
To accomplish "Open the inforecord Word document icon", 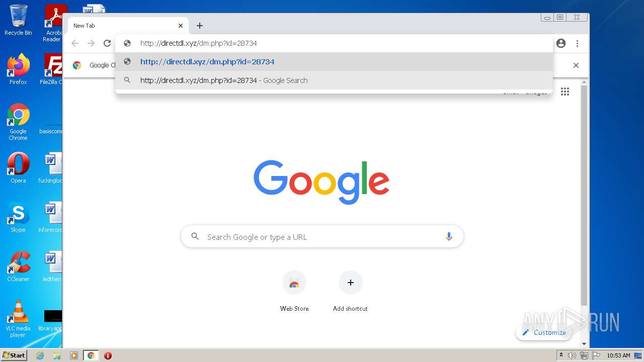I will point(51,217).
